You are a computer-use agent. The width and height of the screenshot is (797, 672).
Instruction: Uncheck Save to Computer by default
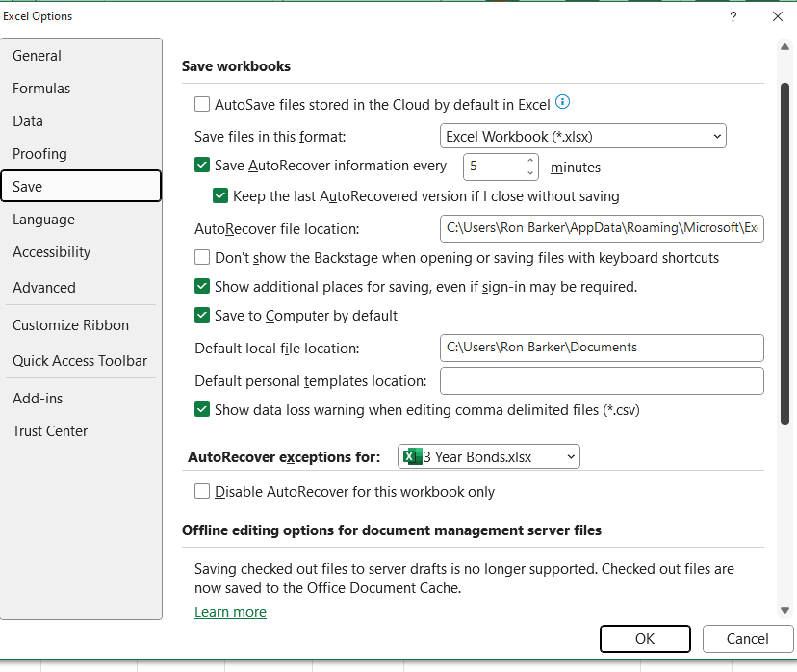pyautogui.click(x=202, y=315)
